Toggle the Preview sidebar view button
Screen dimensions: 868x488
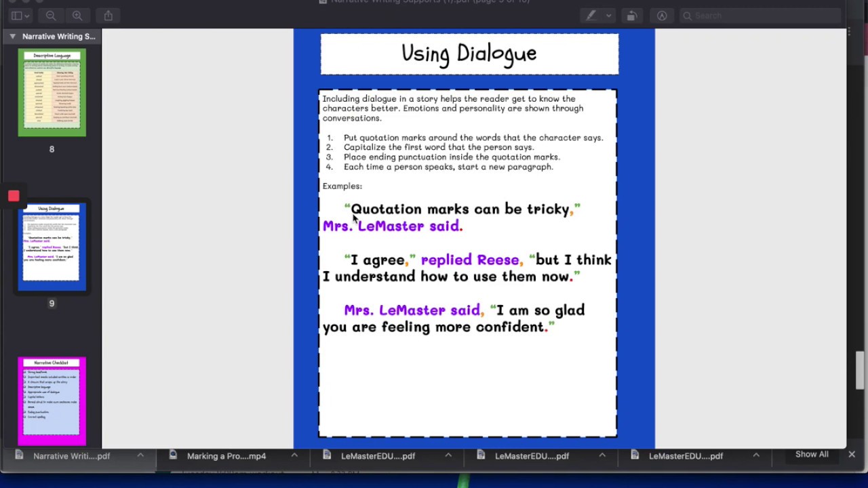point(16,16)
